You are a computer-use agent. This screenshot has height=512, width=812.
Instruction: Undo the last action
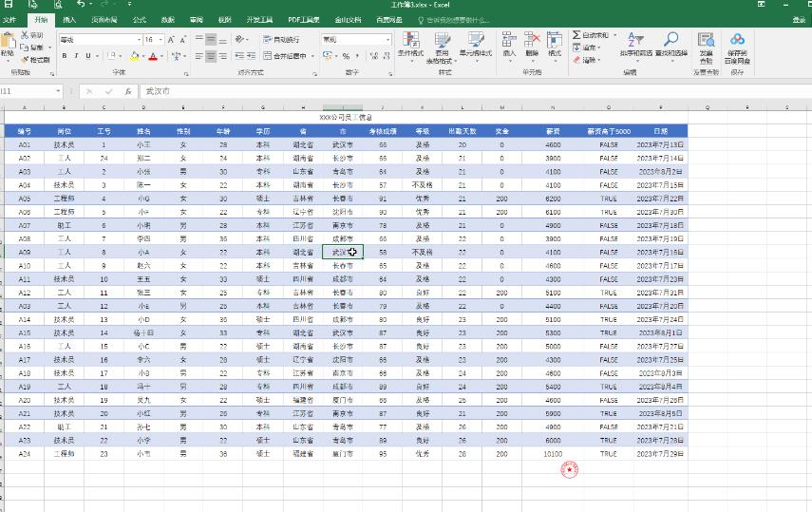81,4
